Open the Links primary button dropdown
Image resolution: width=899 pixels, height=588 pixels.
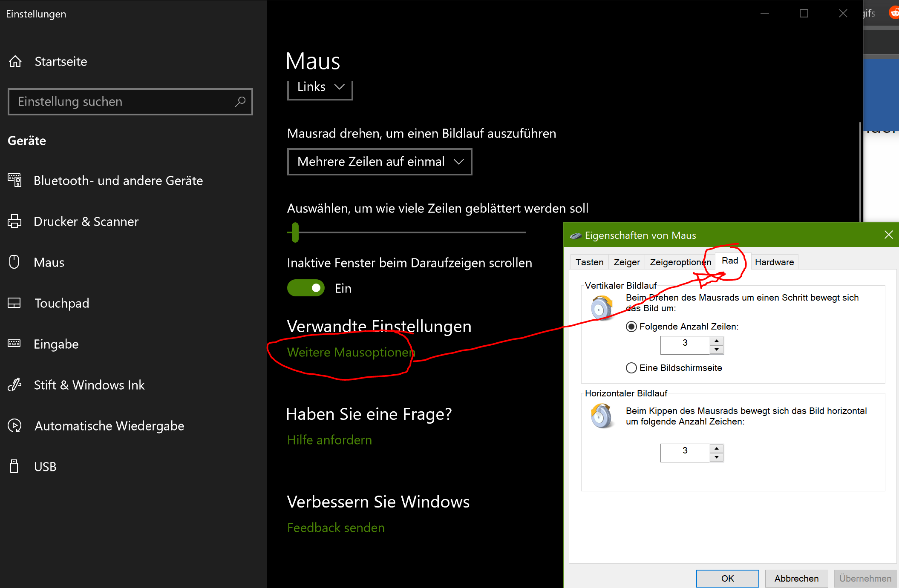click(320, 87)
